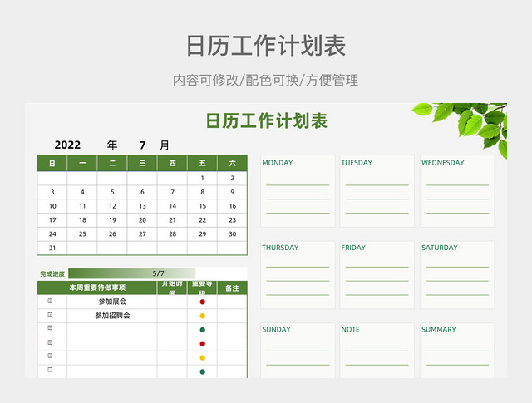
Task: Select the 重要等级 column header
Action: [202, 288]
